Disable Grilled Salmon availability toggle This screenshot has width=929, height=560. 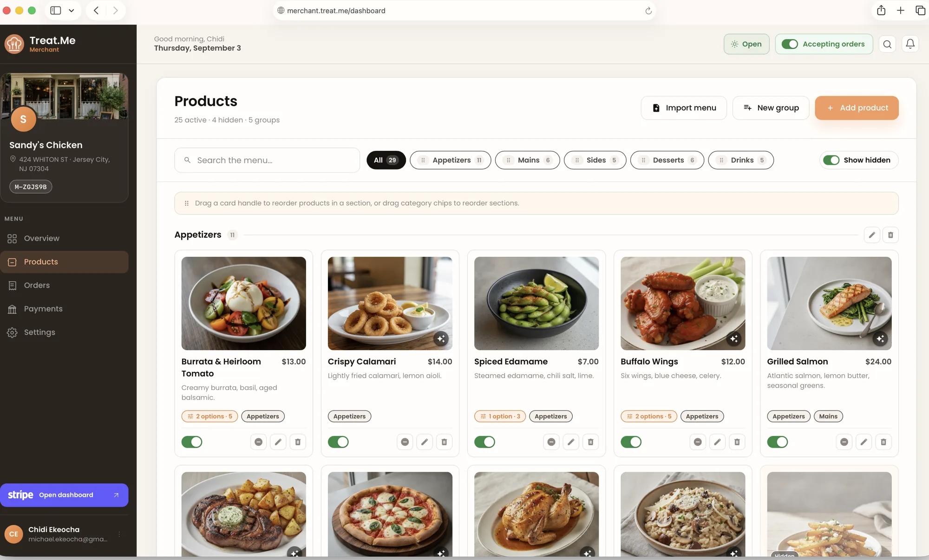click(x=778, y=442)
